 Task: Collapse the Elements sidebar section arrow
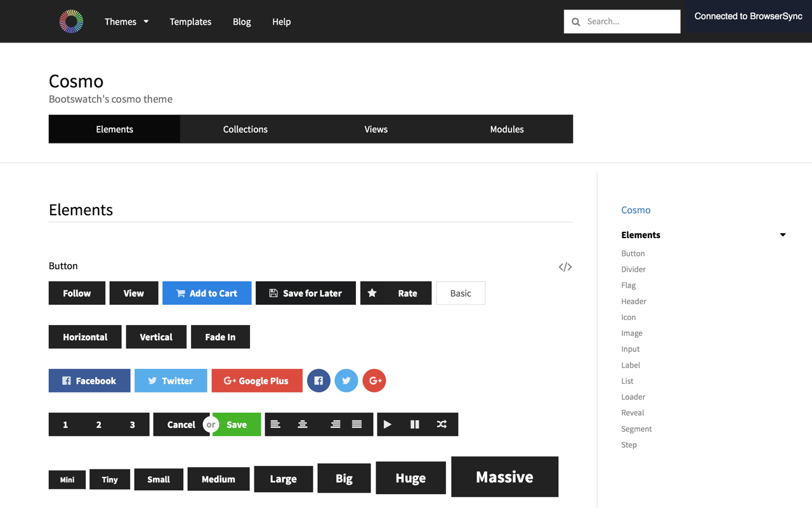coord(783,235)
